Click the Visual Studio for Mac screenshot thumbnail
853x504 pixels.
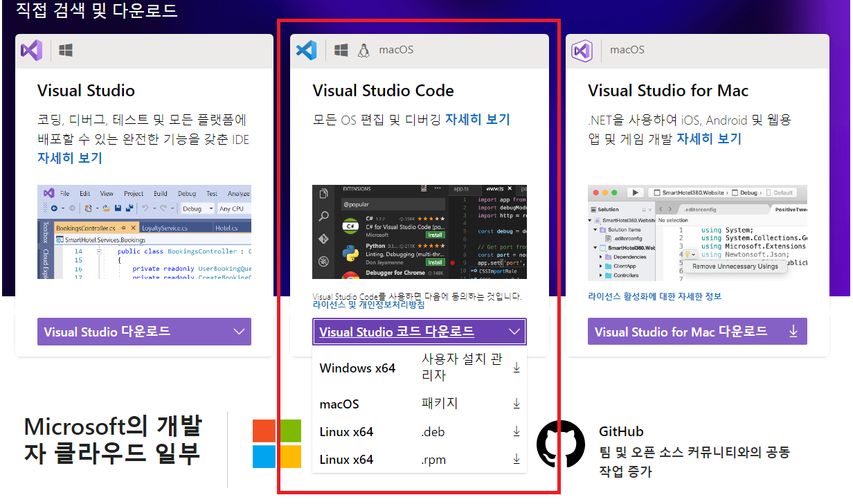click(x=697, y=232)
